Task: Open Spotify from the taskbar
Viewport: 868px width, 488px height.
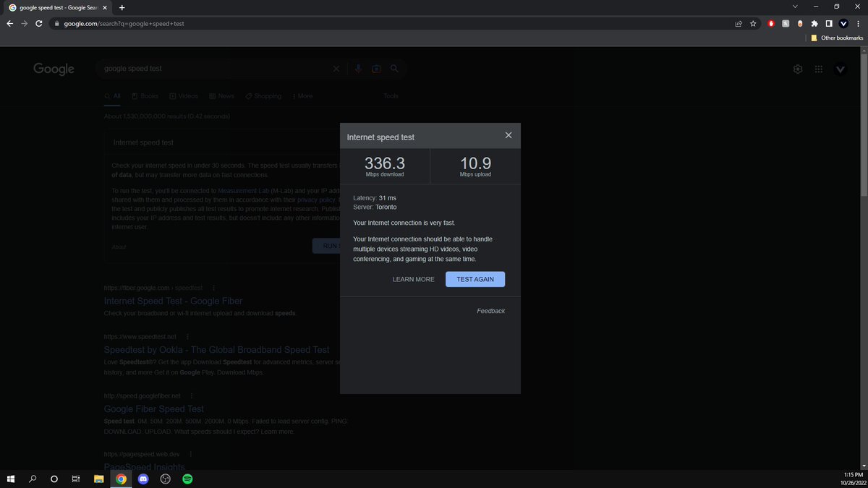Action: [187, 479]
